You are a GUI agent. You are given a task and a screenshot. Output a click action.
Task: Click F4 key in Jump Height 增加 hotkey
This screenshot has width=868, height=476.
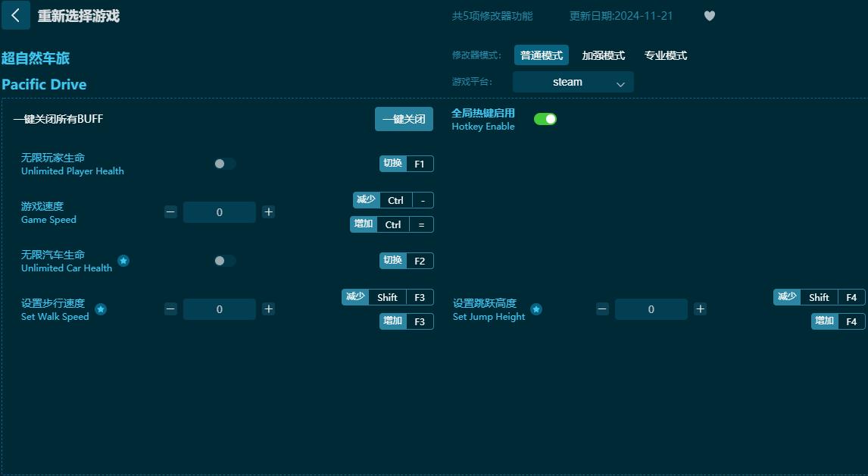tap(851, 322)
